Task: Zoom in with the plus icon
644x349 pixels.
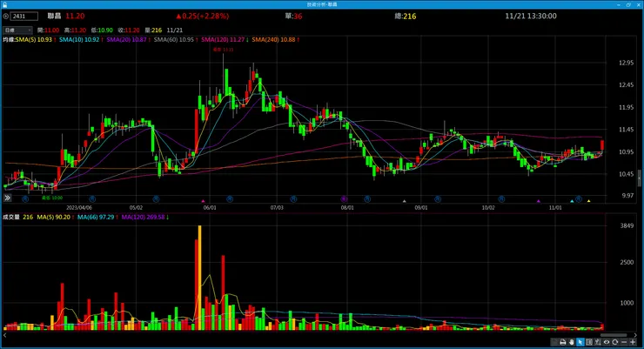Action: point(633,342)
